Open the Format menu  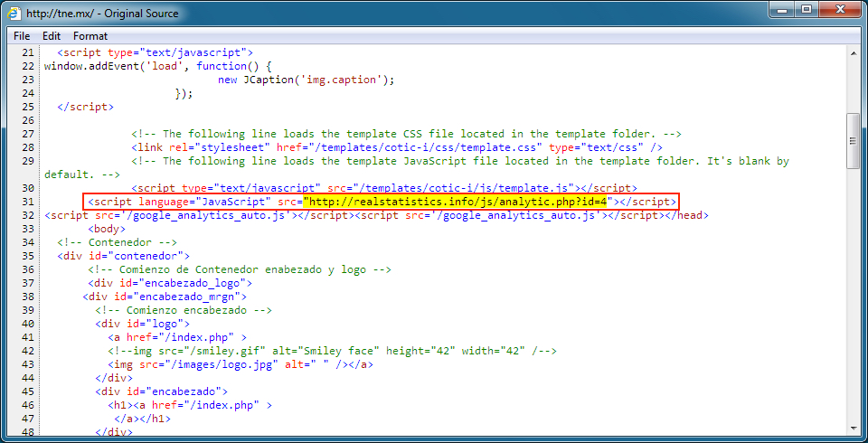tap(90, 36)
